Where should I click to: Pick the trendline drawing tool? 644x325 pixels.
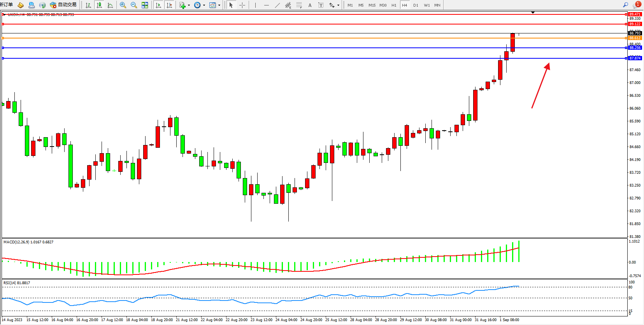point(277,5)
